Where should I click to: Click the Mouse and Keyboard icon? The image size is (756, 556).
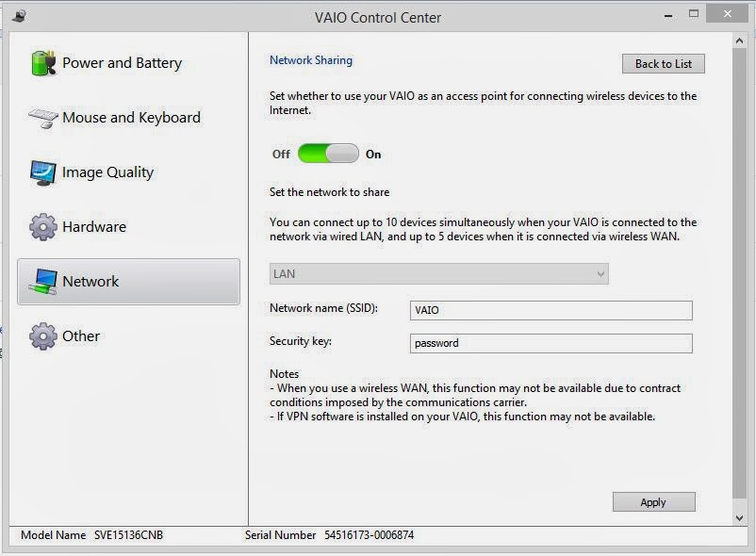coord(43,118)
